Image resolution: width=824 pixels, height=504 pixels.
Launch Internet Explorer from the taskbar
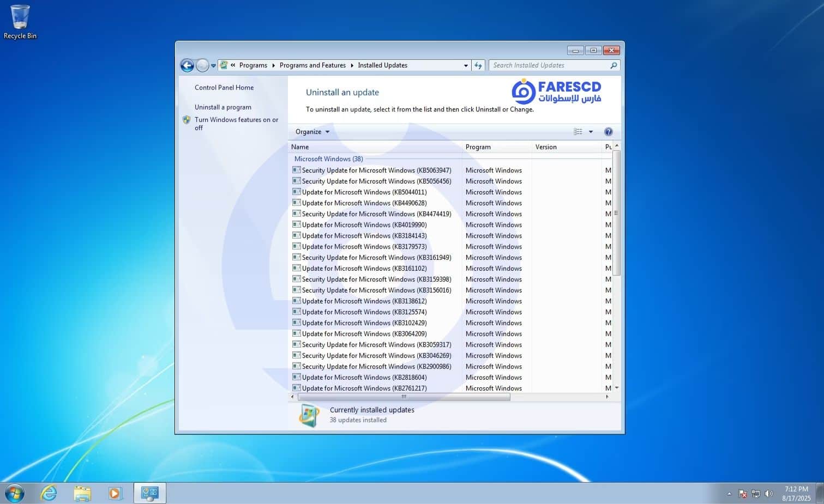pos(49,494)
